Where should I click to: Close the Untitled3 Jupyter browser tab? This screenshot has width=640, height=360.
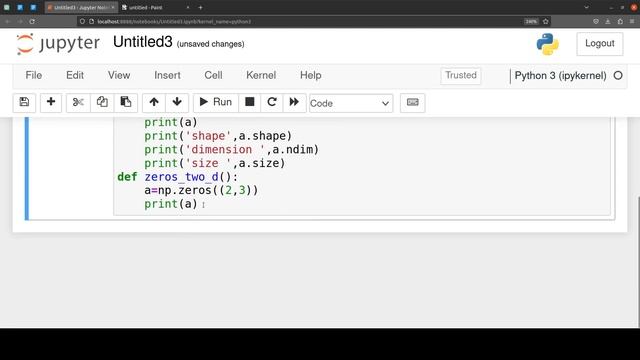[x=113, y=7]
